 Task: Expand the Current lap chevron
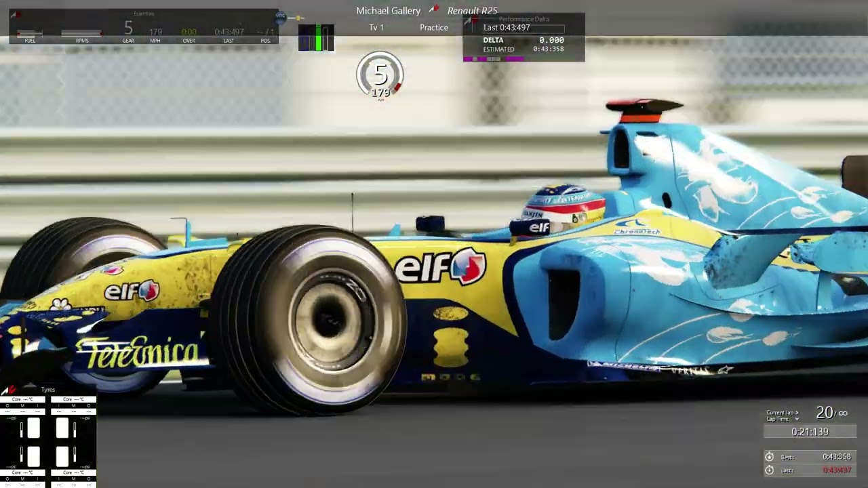(x=797, y=413)
